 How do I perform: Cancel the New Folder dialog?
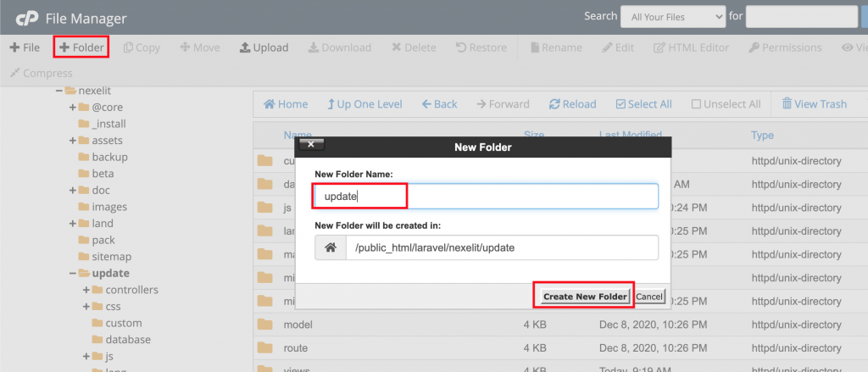(648, 297)
